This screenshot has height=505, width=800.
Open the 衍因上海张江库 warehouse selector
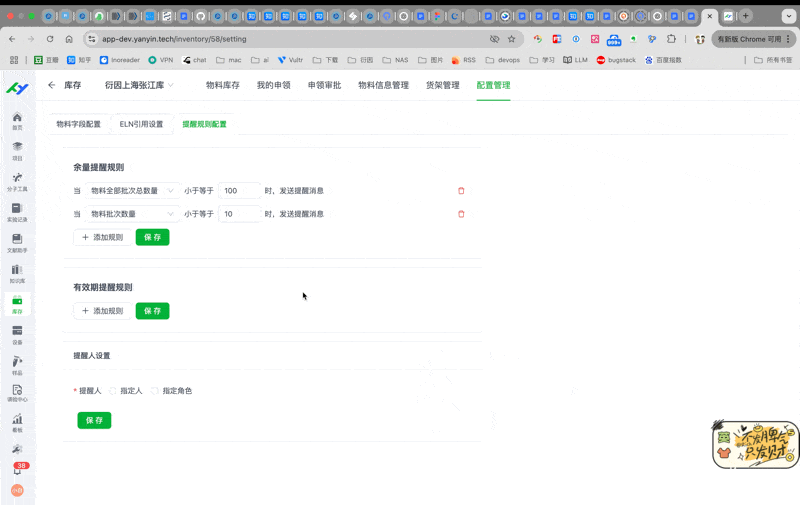pos(139,85)
